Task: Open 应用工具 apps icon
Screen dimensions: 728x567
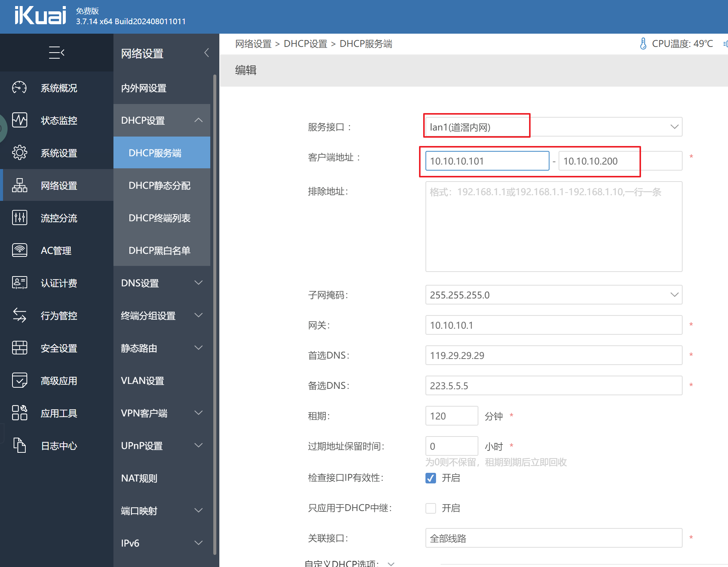Action: 19,413
